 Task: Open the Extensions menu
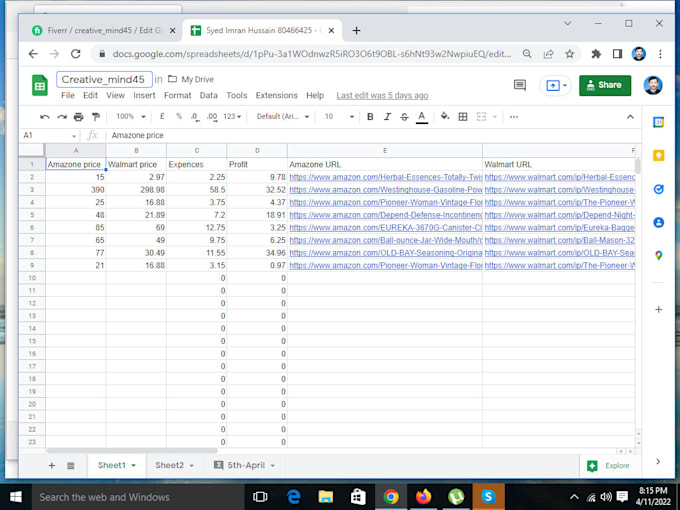coord(277,95)
